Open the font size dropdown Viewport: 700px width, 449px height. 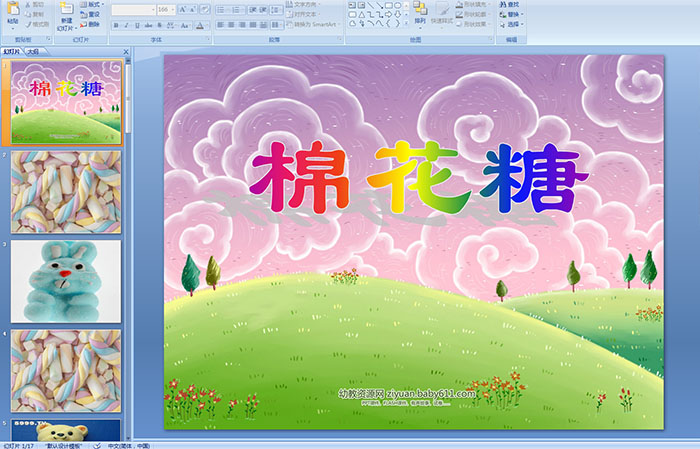174,9
